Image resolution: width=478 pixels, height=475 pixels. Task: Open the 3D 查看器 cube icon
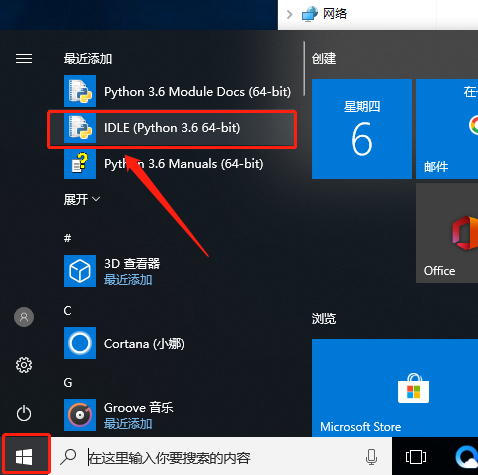tap(80, 271)
